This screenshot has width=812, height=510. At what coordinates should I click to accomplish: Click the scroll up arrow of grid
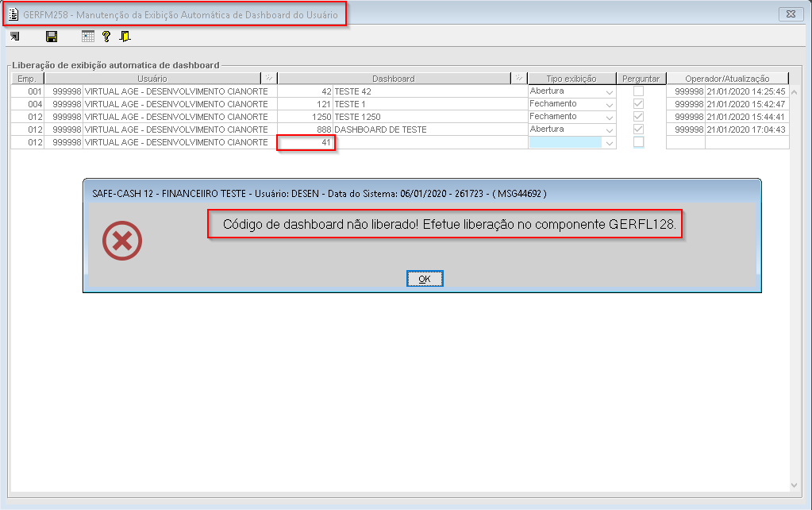click(795, 91)
